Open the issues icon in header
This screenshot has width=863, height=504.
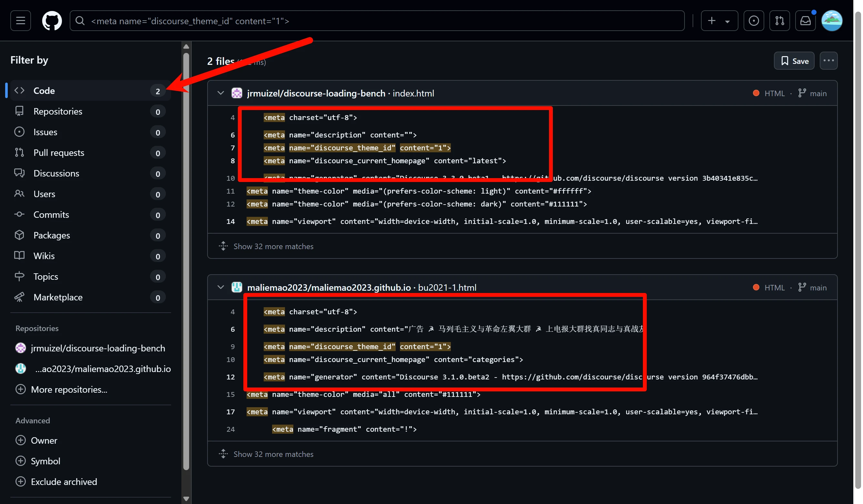[x=753, y=21]
